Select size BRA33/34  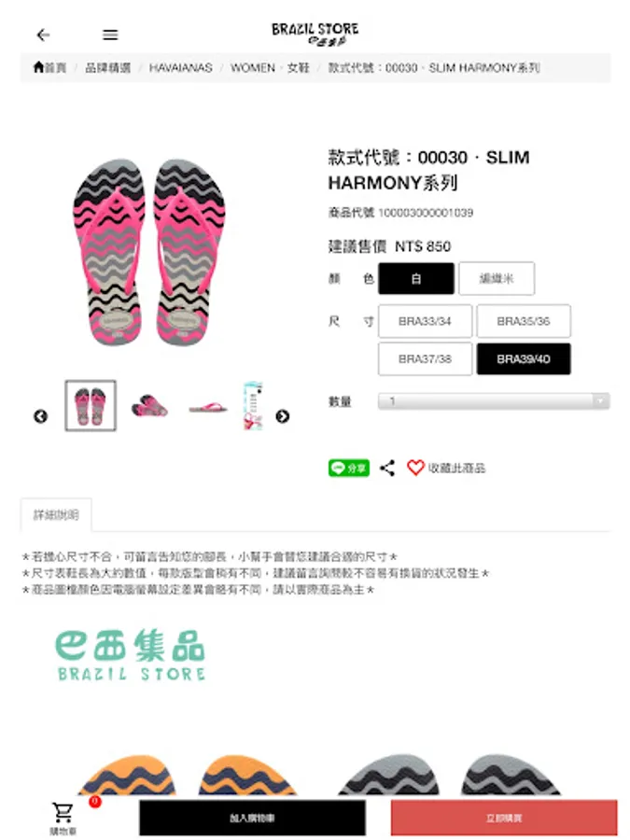point(425,321)
